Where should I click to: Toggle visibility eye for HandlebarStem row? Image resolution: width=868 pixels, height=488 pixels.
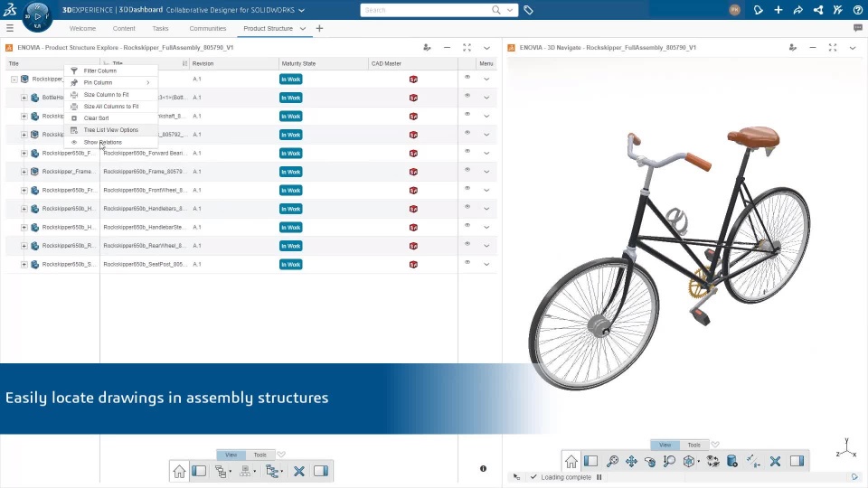coord(467,225)
